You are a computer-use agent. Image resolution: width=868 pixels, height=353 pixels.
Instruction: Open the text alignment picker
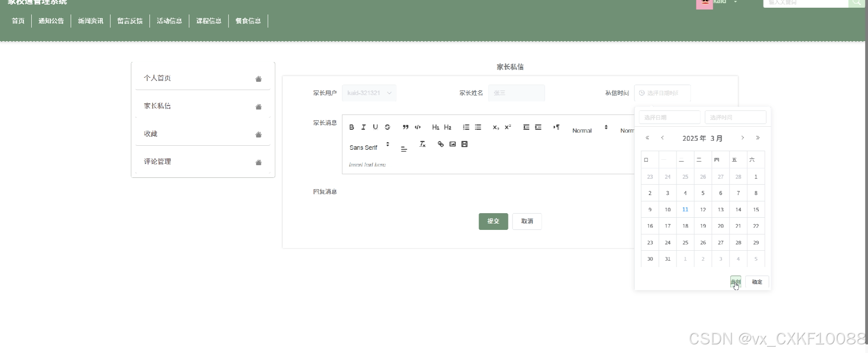click(404, 148)
